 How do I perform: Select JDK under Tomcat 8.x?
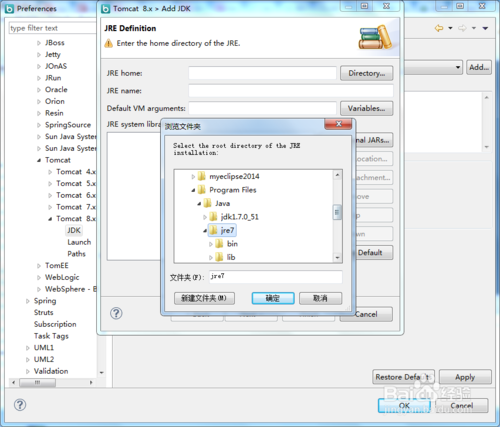[x=74, y=230]
